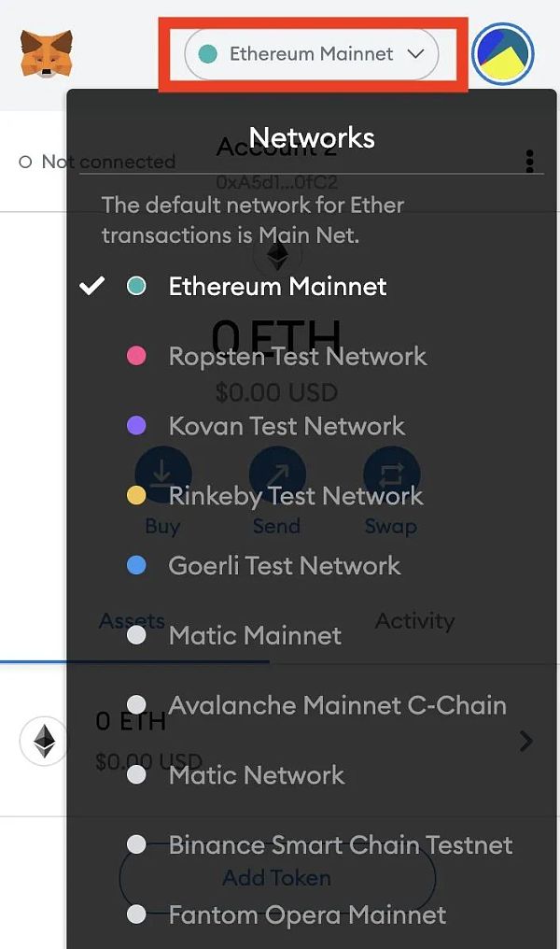Click the Send arrow icon
This screenshot has width=560, height=949.
coord(277,474)
